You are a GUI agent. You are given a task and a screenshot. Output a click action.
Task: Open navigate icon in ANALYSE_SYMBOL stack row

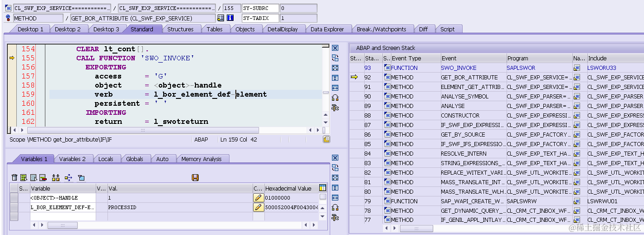tap(577, 96)
